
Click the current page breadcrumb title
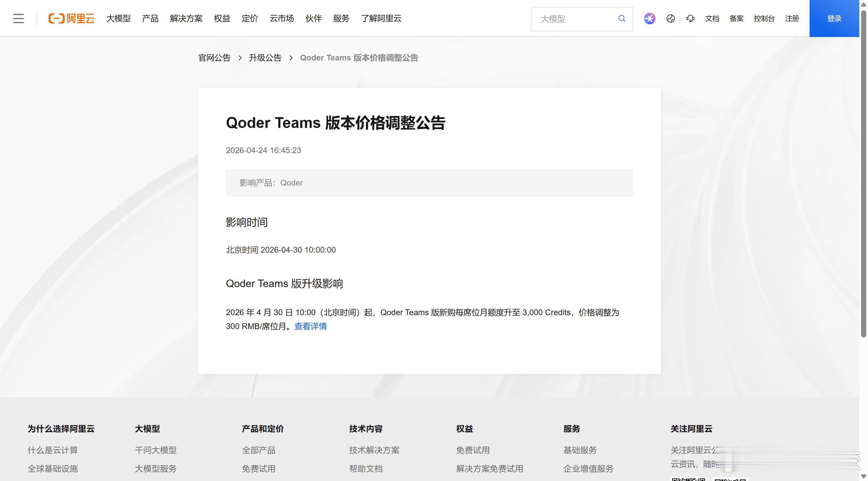[x=359, y=58]
